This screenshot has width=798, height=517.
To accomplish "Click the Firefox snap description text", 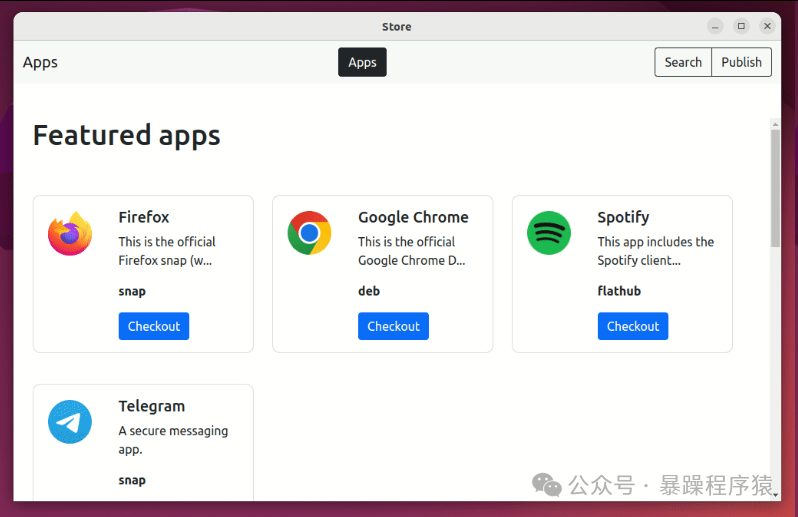I will click(167, 251).
